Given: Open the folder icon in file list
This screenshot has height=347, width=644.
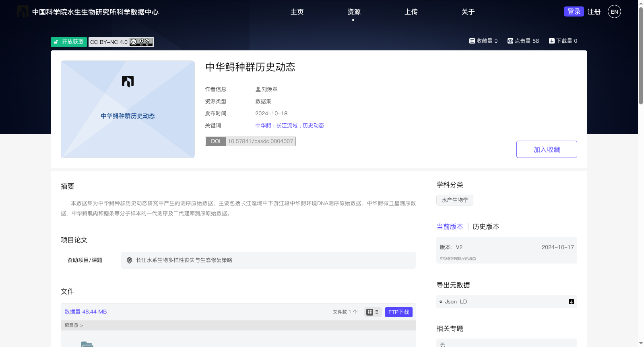Looking at the screenshot, I should coord(87,344).
